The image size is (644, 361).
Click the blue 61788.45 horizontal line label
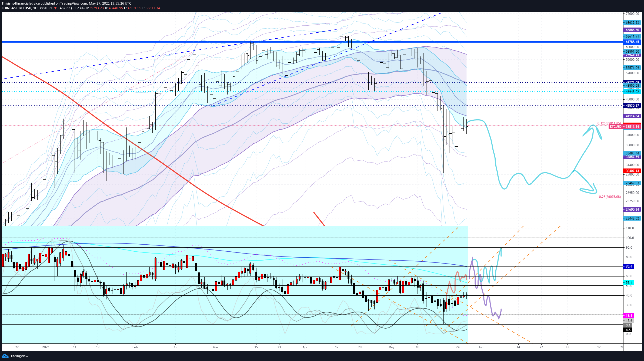pos(632,42)
